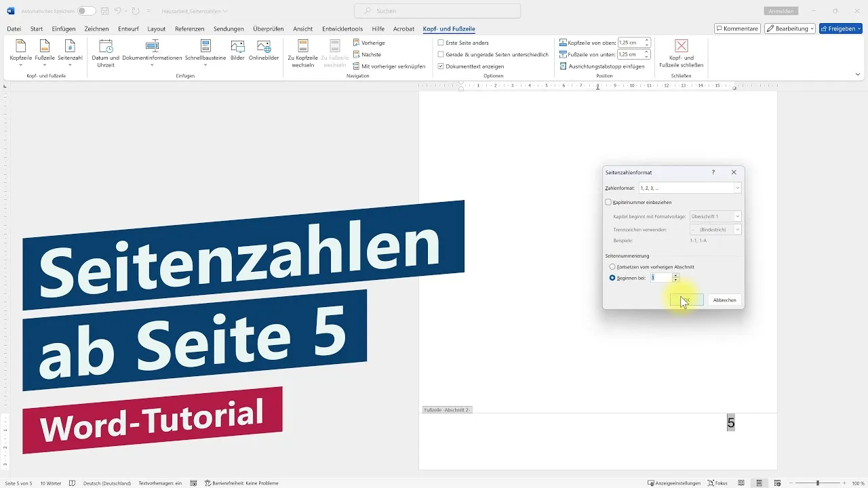Click the Beginnen bei number field
Viewport: 868px width, 488px height.
[660, 278]
